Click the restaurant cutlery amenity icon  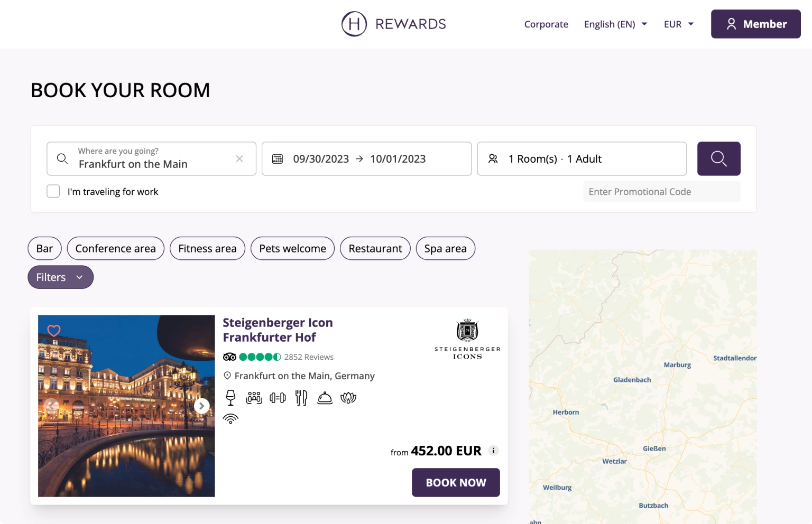point(301,398)
